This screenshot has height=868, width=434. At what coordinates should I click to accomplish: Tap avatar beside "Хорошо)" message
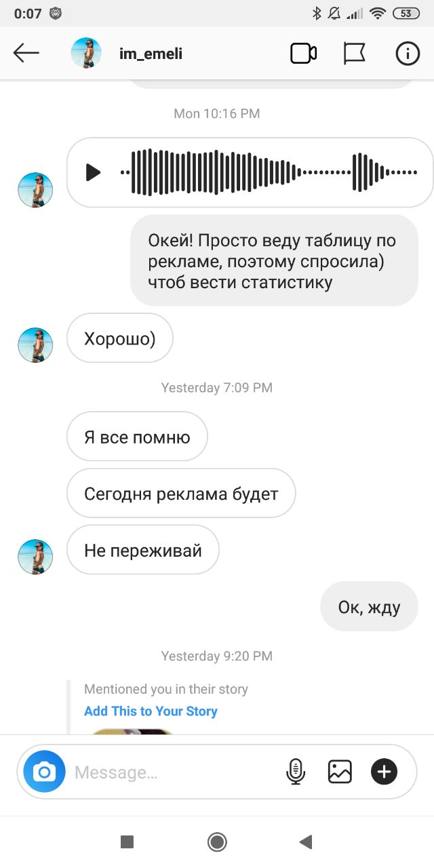point(35,345)
